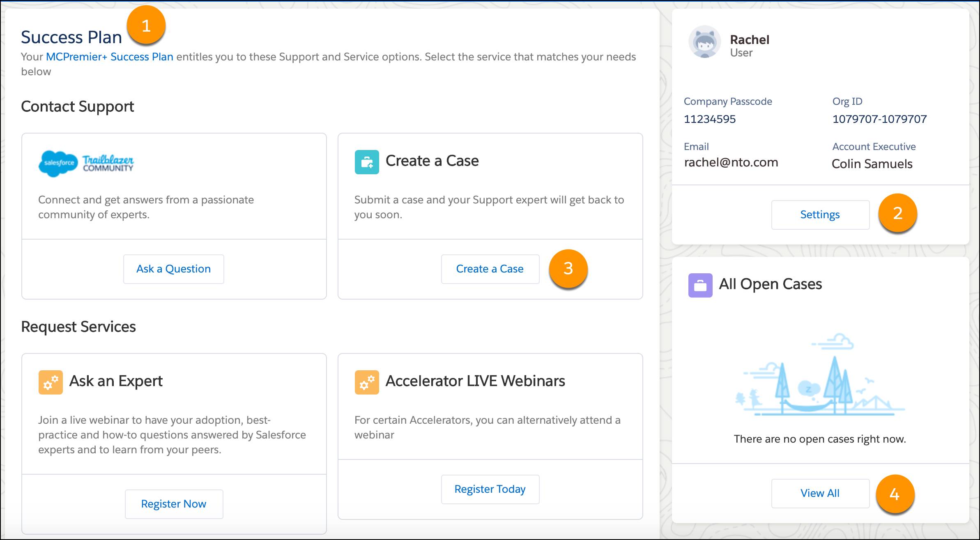Click Register Now under Ask an Expert
This screenshot has width=980, height=540.
click(x=174, y=504)
